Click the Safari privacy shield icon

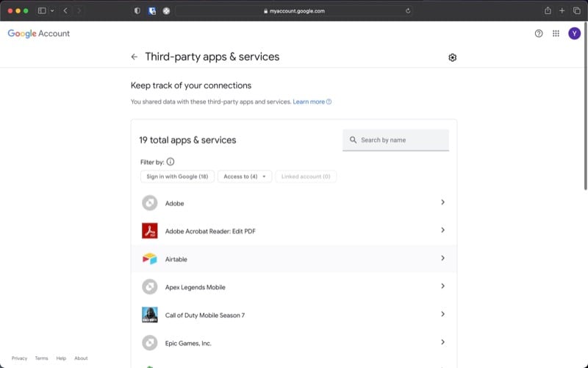point(137,11)
